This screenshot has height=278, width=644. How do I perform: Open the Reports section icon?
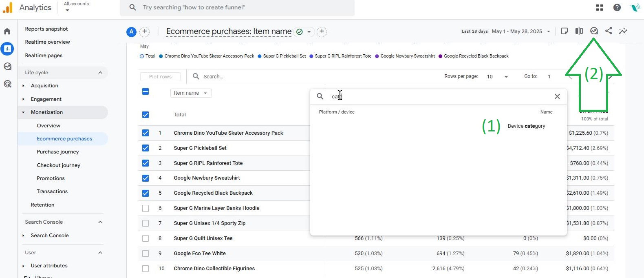pyautogui.click(x=7, y=49)
